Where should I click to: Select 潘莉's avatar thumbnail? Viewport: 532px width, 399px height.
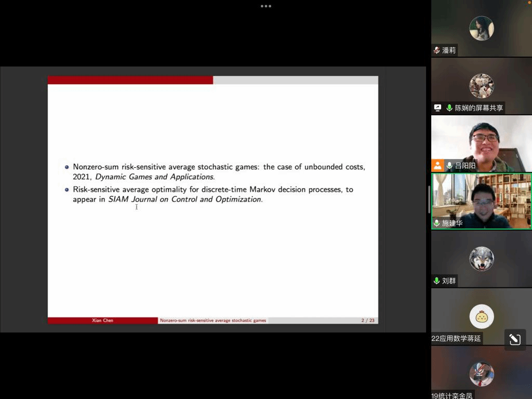pos(481,29)
